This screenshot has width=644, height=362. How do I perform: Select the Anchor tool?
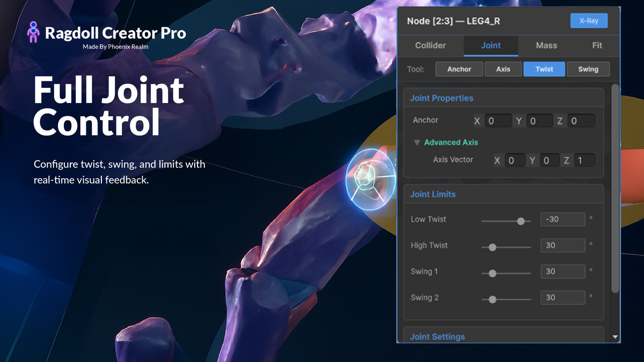click(459, 69)
